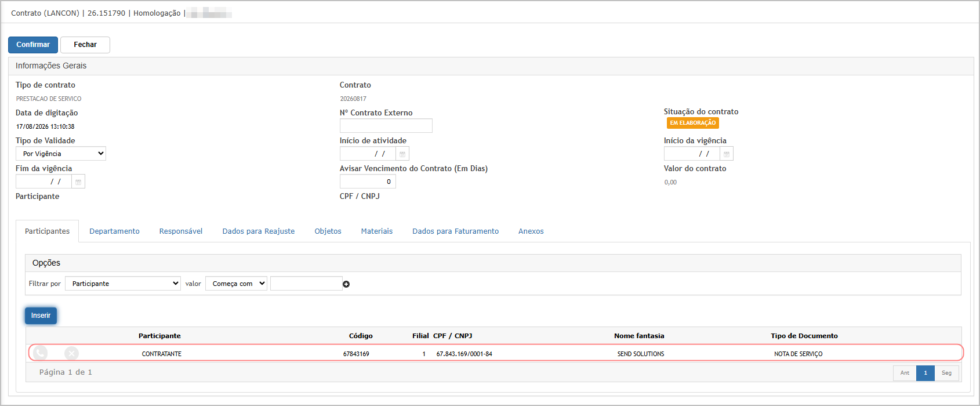Click CNPJ 67.843.169/0001-84 cell
Screen dimensions: 980x406
[464, 354]
